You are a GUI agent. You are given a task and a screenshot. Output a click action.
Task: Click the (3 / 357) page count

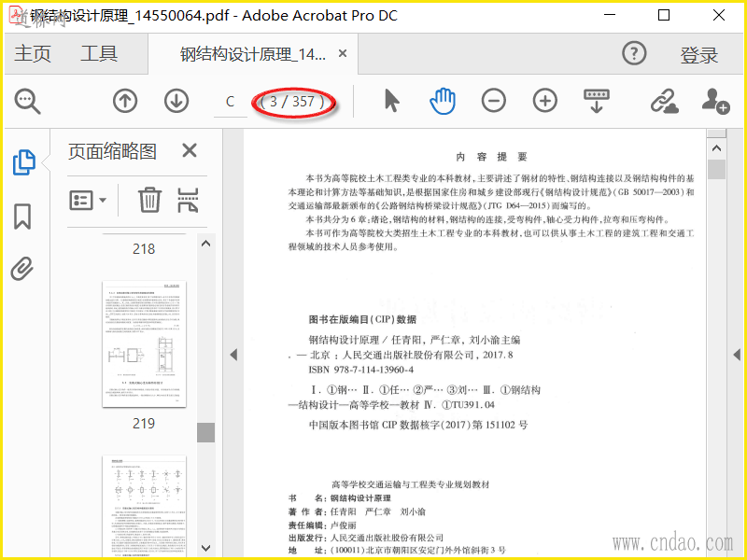click(292, 102)
